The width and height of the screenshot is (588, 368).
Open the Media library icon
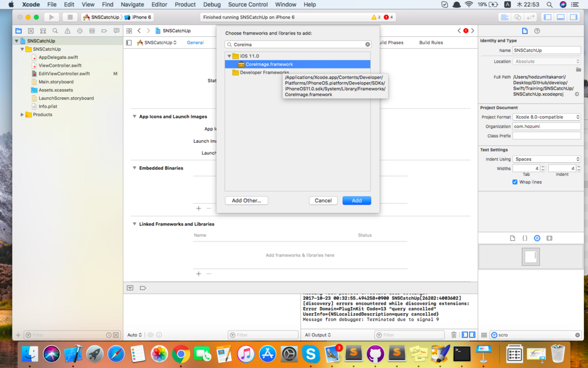click(550, 238)
